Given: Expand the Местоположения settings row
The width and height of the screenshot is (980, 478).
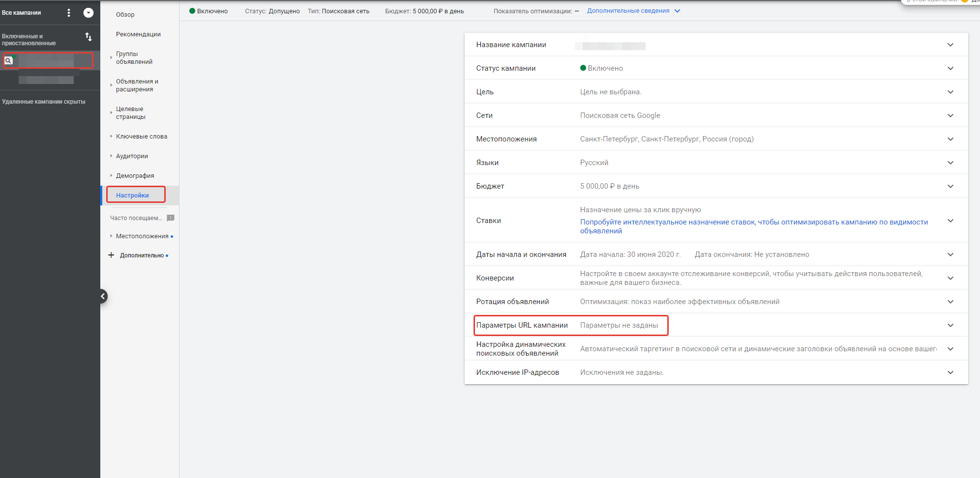Looking at the screenshot, I should tap(716, 139).
